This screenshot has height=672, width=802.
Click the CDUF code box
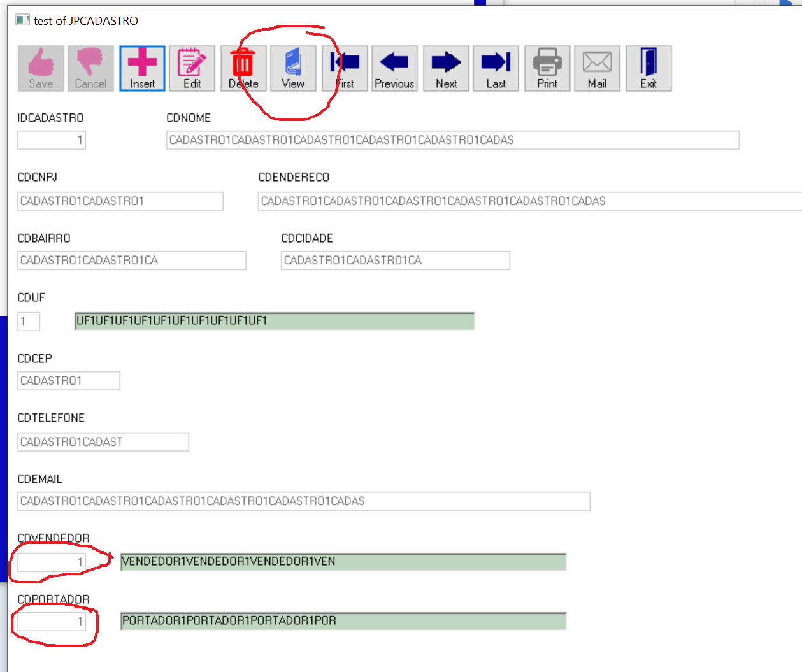click(x=29, y=322)
